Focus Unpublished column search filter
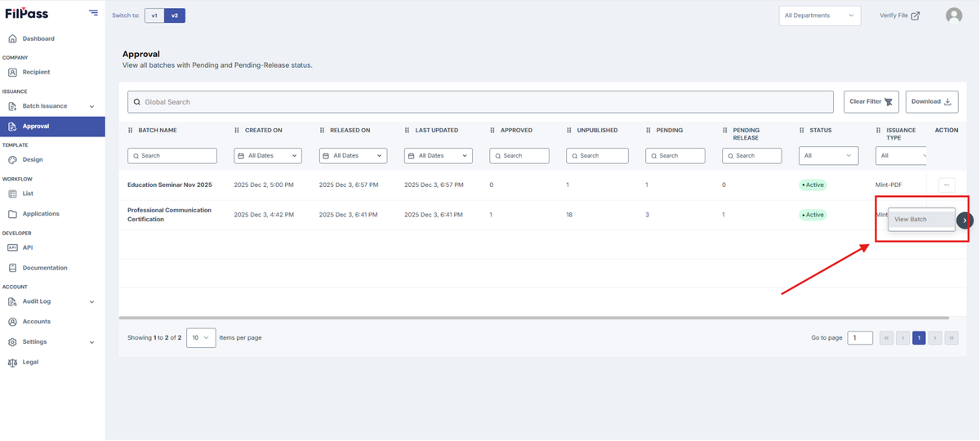Viewport: 980px width, 441px height. coord(597,155)
